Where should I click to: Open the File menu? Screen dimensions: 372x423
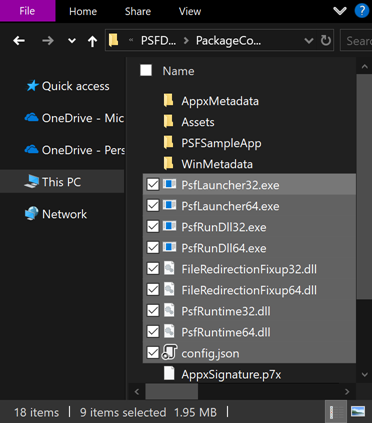coord(28,11)
